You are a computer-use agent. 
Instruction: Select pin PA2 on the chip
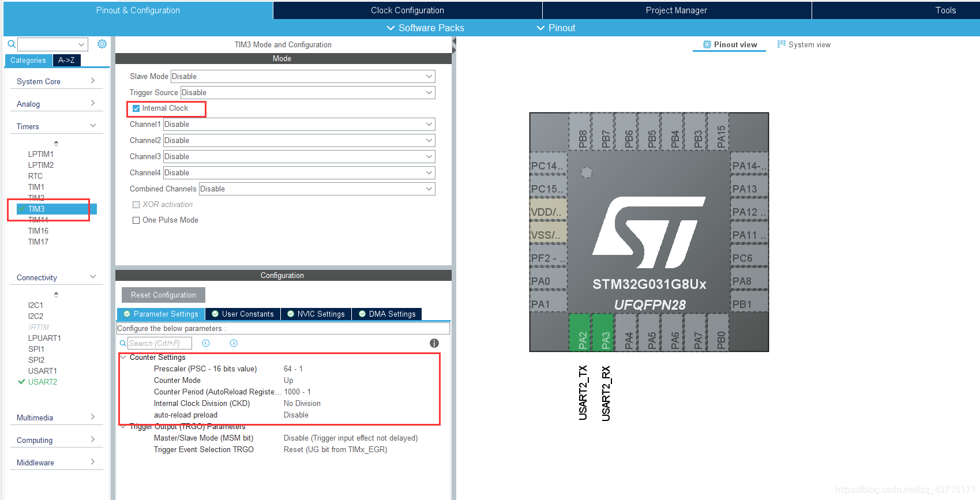(580, 332)
